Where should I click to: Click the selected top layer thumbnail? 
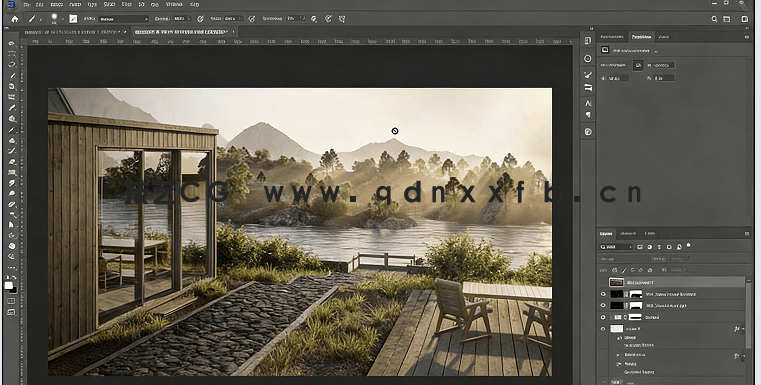tap(616, 282)
